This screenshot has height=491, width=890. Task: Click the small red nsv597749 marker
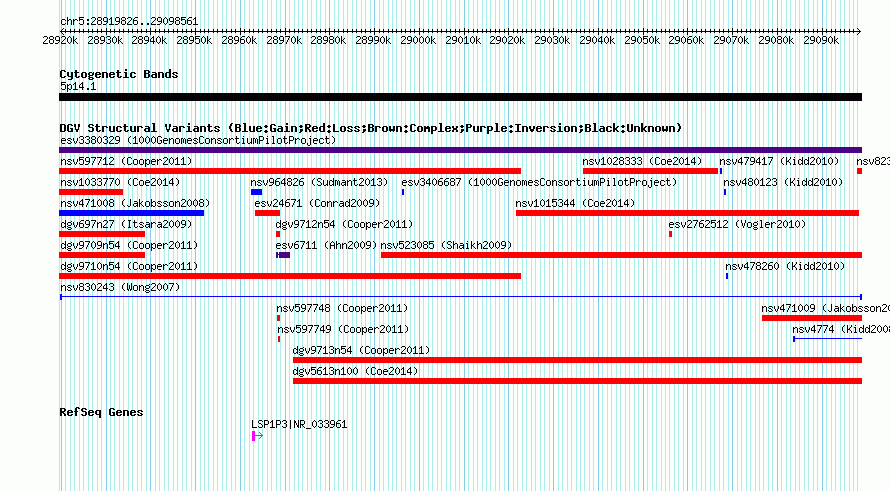pos(279,339)
